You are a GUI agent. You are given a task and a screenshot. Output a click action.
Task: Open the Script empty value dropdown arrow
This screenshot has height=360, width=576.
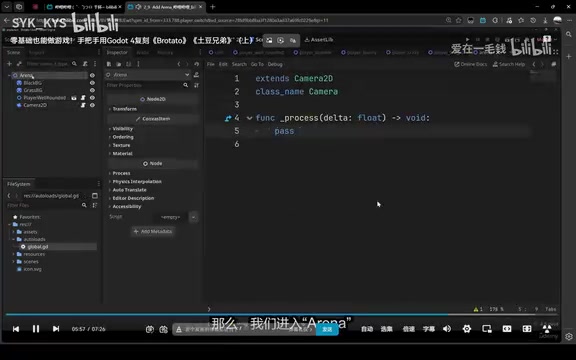[194, 217]
